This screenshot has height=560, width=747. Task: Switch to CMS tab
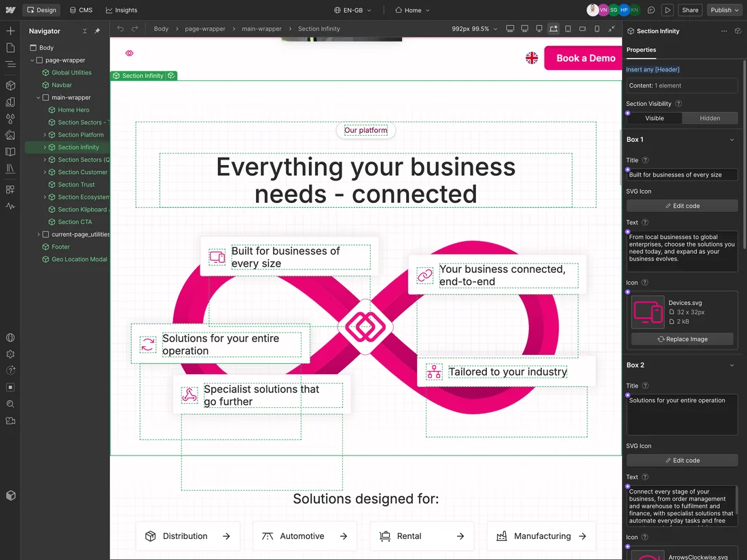click(x=81, y=10)
